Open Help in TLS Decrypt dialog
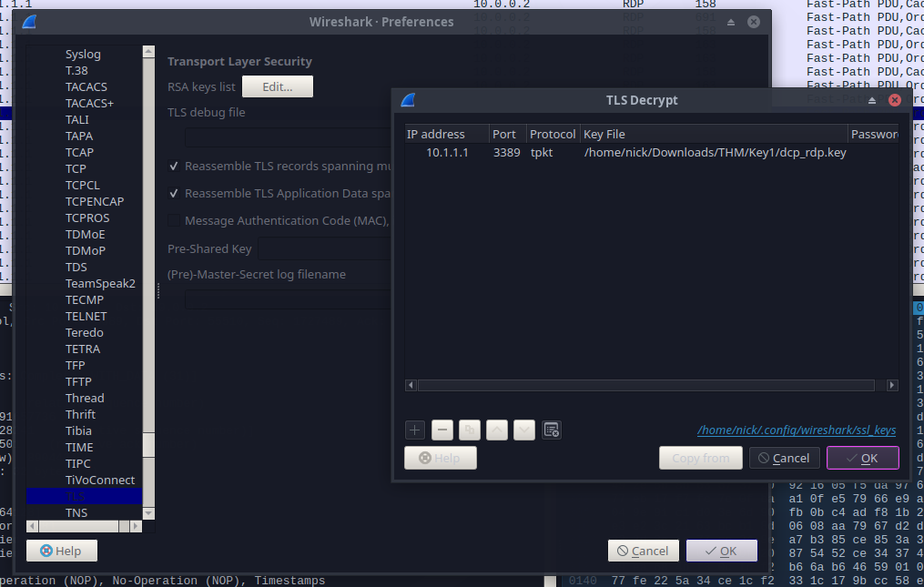924x587 pixels. [441, 458]
